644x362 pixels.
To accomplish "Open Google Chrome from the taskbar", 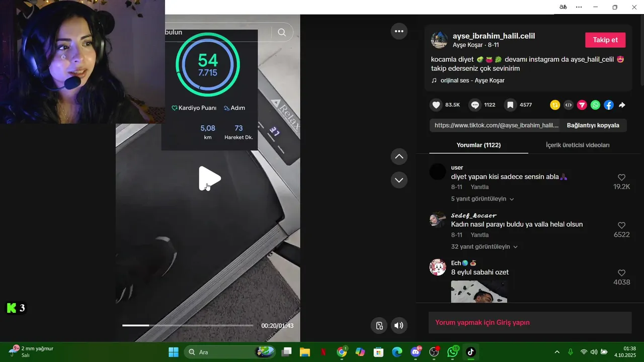I will [x=342, y=352].
